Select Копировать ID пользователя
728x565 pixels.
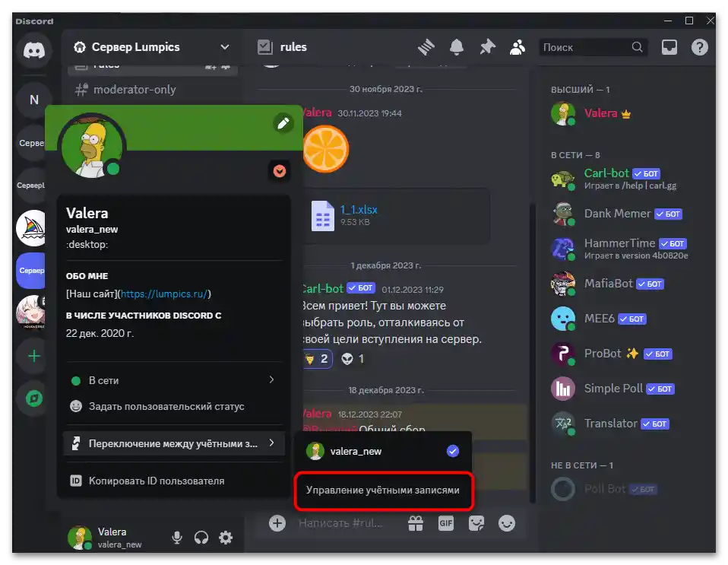[x=173, y=481]
